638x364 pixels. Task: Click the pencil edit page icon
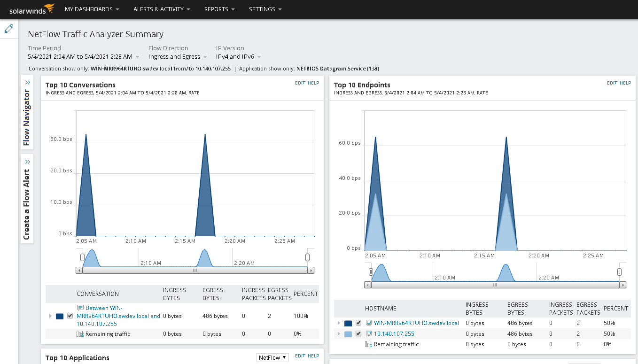(x=9, y=29)
